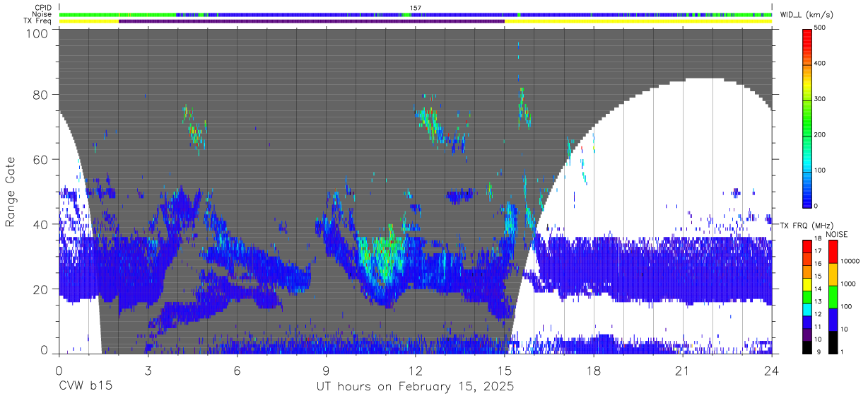Click the 14 label in TX FRQ legend

click(818, 289)
